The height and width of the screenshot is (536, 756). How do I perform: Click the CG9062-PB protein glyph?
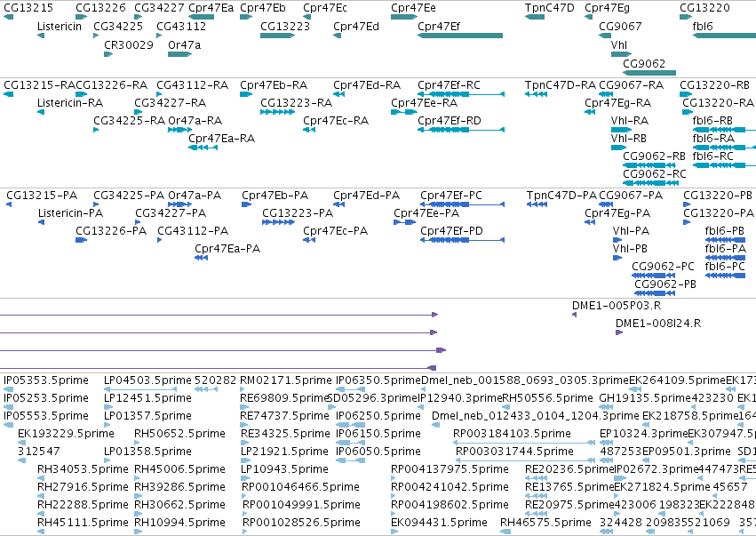click(655, 293)
